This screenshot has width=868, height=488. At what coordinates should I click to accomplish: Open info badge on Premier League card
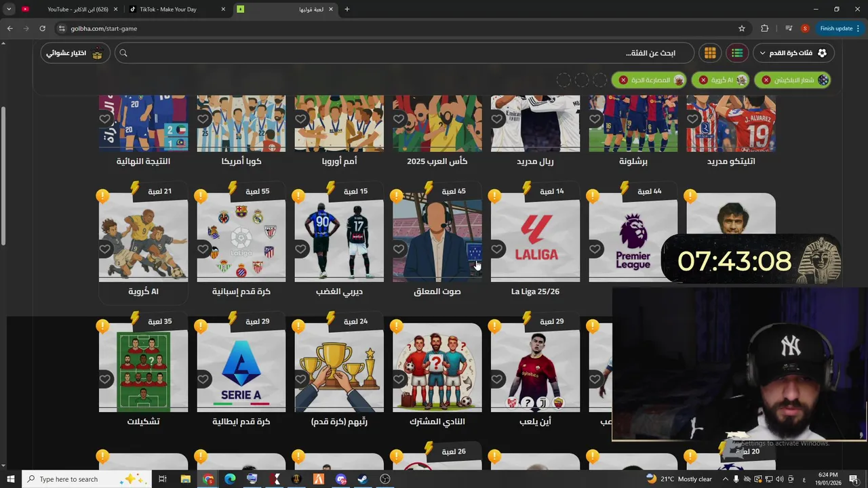(593, 197)
